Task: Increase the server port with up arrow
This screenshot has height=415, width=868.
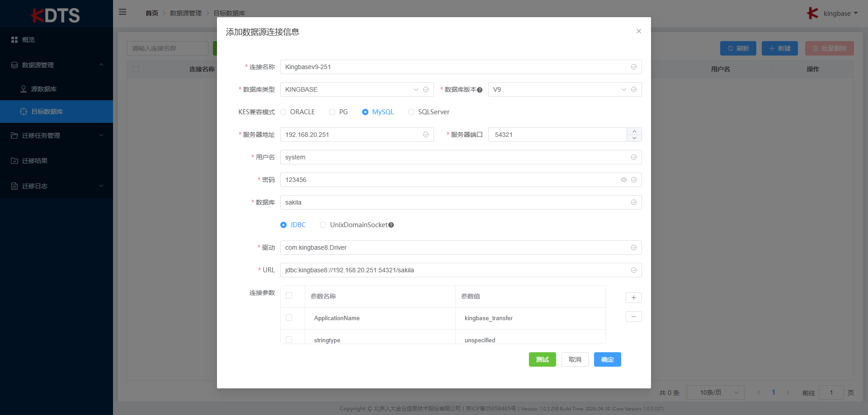Action: (x=634, y=131)
